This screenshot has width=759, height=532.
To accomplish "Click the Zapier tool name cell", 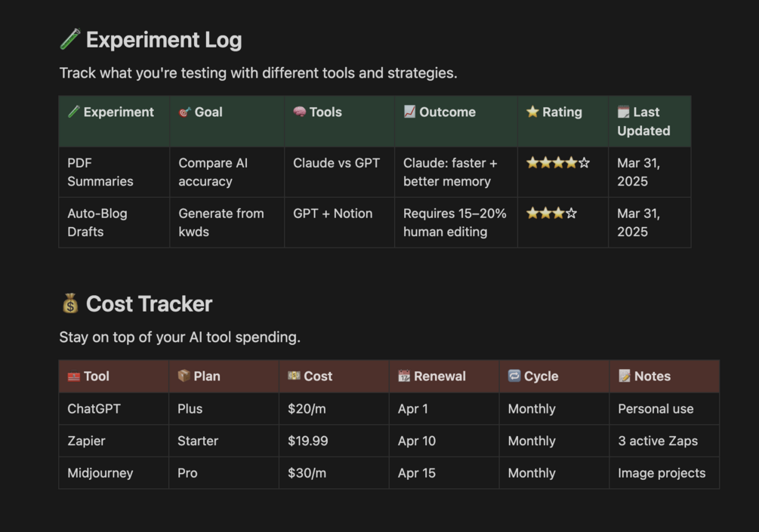I will [87, 441].
